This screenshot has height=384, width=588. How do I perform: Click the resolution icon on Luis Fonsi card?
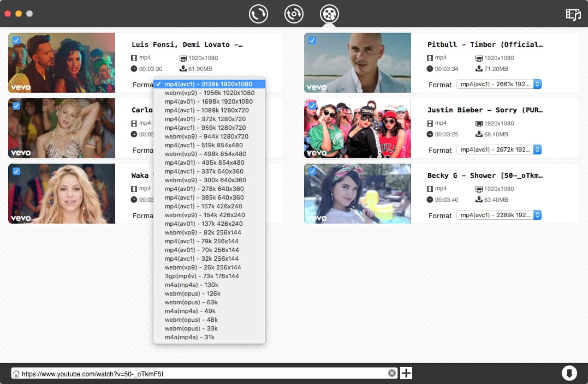coord(183,58)
